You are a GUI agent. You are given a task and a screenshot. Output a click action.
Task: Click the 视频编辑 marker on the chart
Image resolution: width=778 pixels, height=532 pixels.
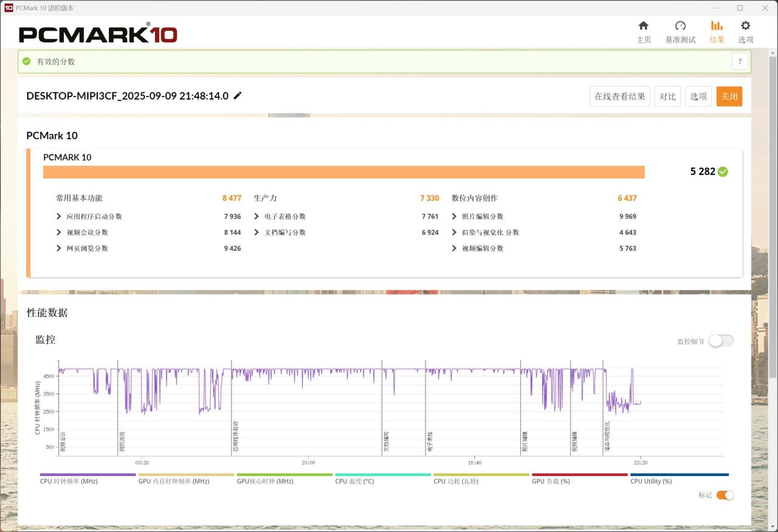coord(574,442)
